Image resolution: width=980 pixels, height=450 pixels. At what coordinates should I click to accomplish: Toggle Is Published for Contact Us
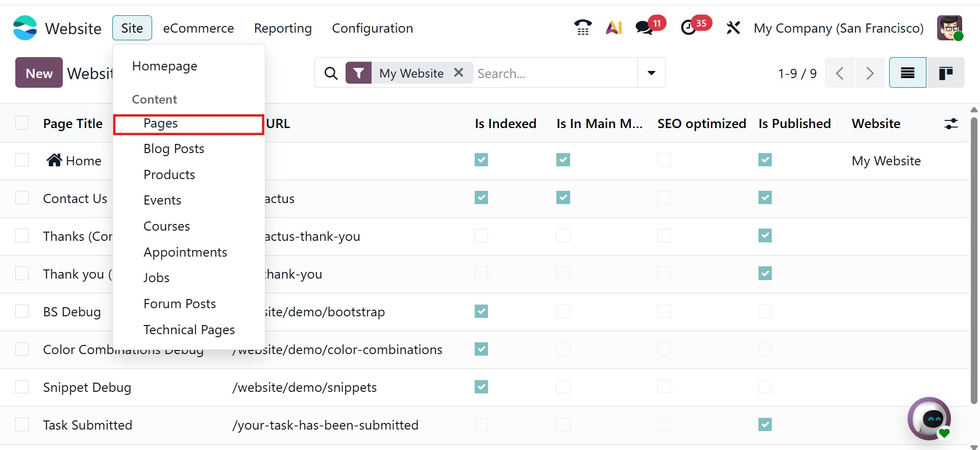765,198
